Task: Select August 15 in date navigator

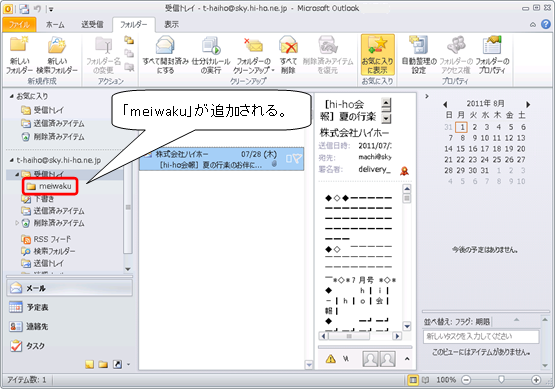Action: click(x=460, y=149)
